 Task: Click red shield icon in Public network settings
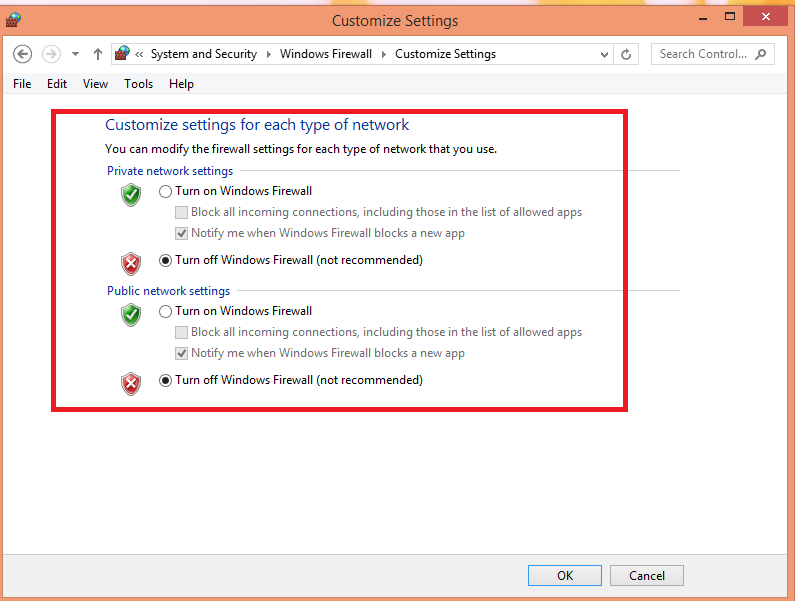pos(131,384)
